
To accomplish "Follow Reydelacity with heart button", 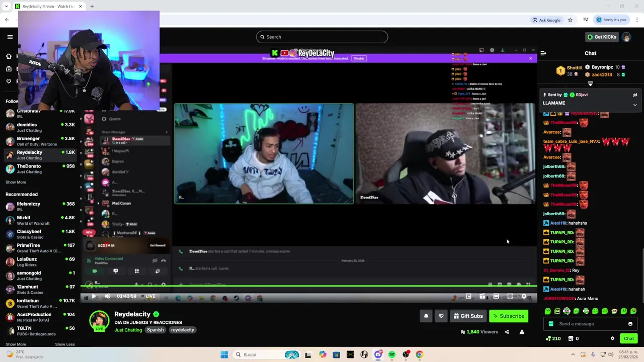I will tap(441, 316).
